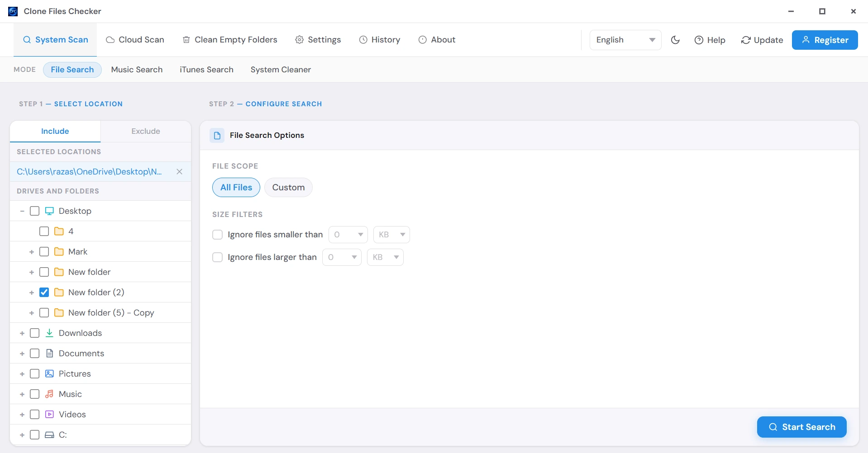The width and height of the screenshot is (868, 453).
Task: Click the Desktop monitor icon
Action: pos(49,211)
